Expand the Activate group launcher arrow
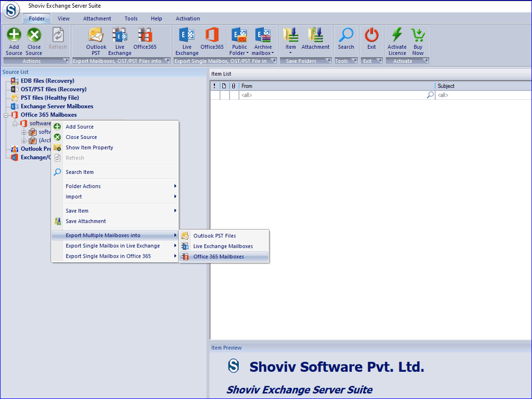 click(x=425, y=61)
